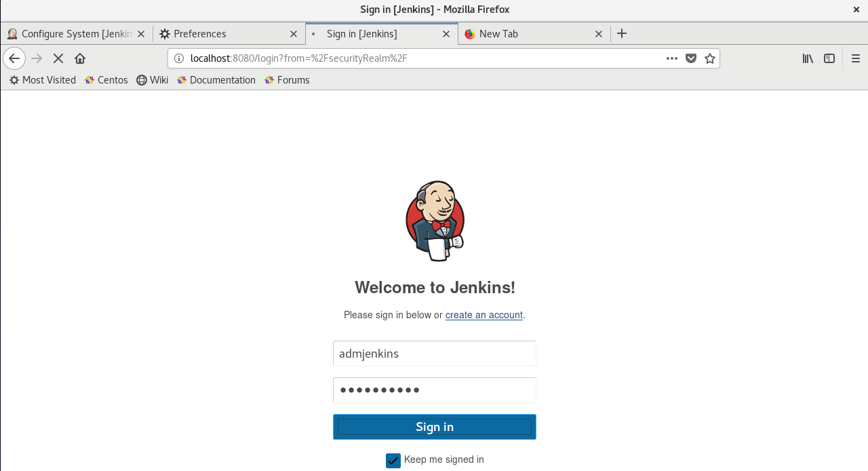Open the Forums bookmark
Screen dimensions: 868x471
point(286,80)
